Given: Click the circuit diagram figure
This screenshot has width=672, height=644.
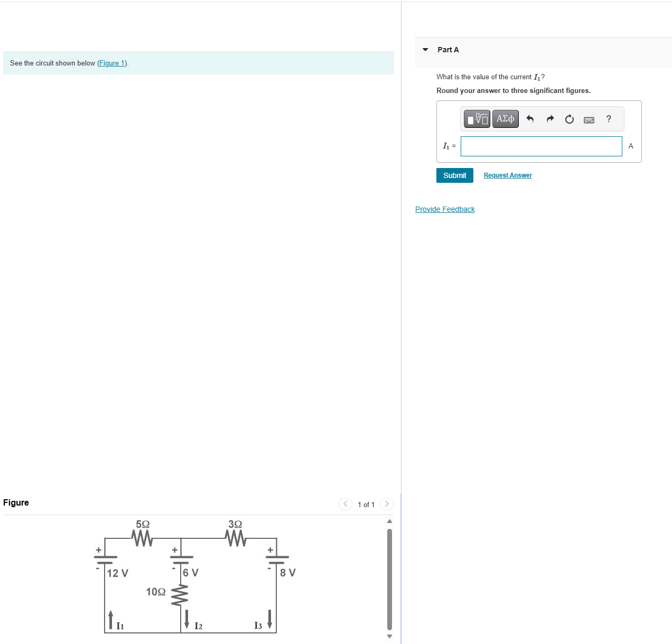Looking at the screenshot, I should click(195, 576).
